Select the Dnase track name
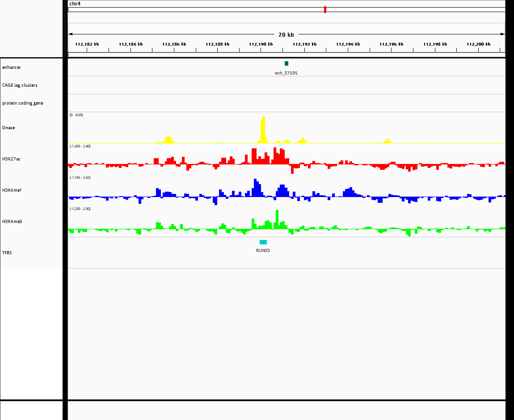 [x=8, y=127]
